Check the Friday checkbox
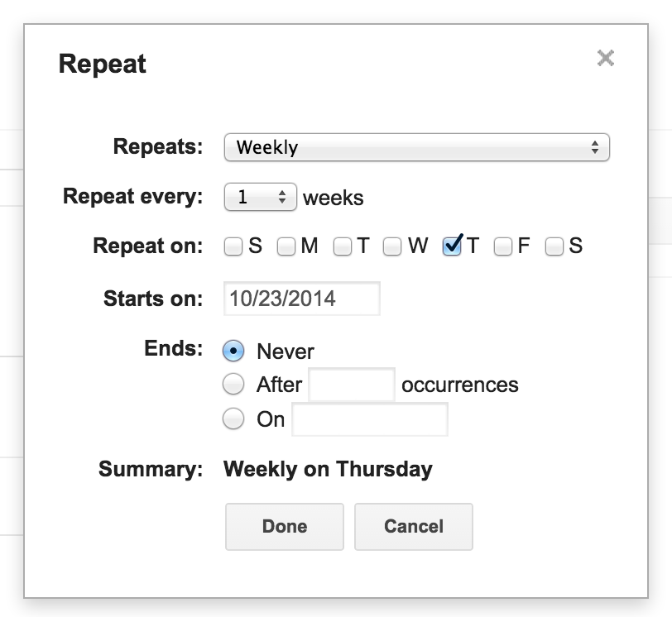This screenshot has width=672, height=617. 503,246
